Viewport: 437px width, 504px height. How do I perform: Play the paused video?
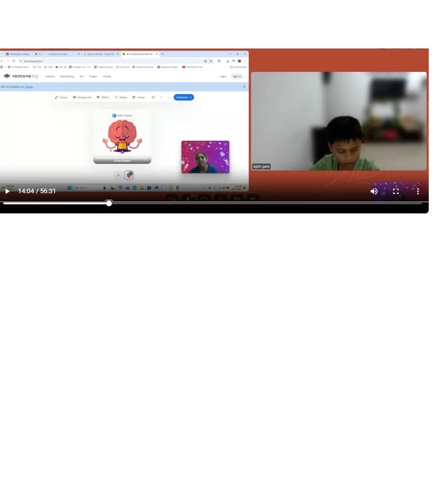[x=8, y=192]
